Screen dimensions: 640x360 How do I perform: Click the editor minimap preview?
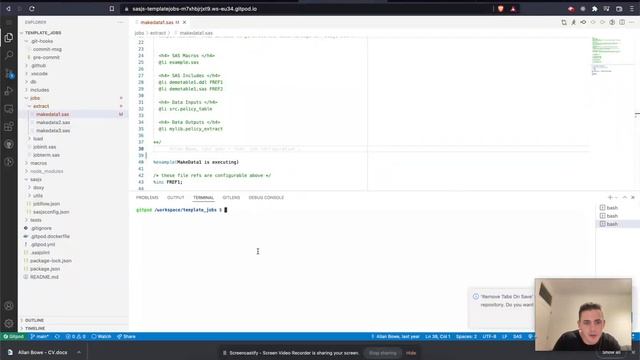coord(607,56)
